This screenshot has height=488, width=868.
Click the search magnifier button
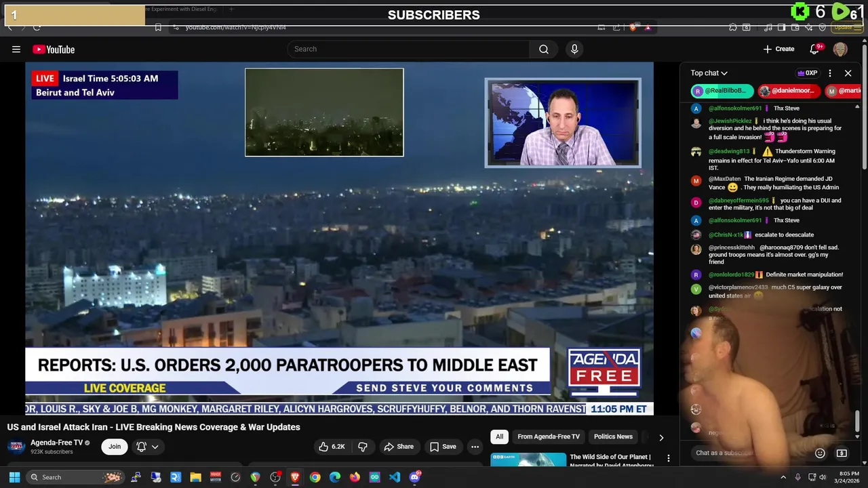click(544, 49)
